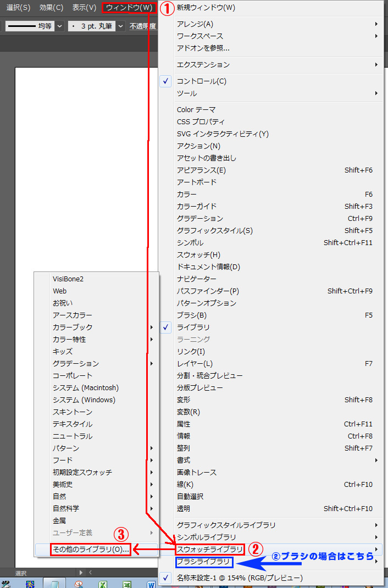Image resolution: width=388 pixels, height=588 pixels.
Task: Click the horizontal scrollbar left arrow
Action: pyautogui.click(x=91, y=573)
